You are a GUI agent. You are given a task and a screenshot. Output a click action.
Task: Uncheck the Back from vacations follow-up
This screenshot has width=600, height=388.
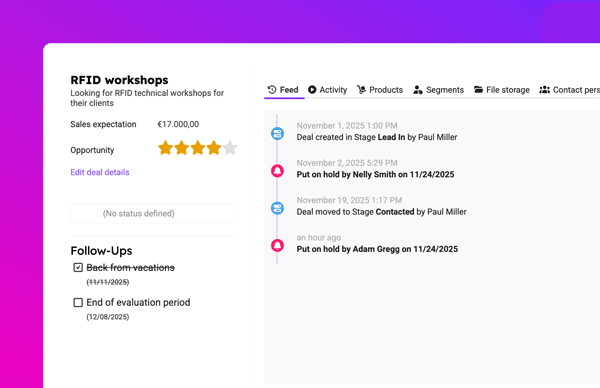pyautogui.click(x=78, y=267)
